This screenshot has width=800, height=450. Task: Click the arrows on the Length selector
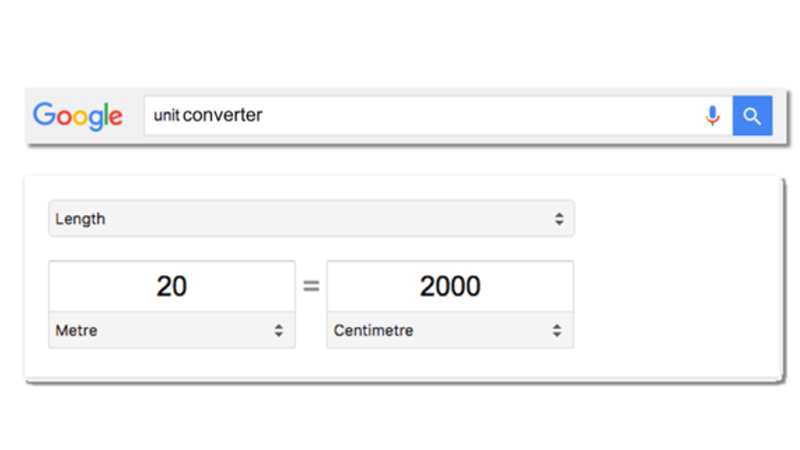point(559,219)
